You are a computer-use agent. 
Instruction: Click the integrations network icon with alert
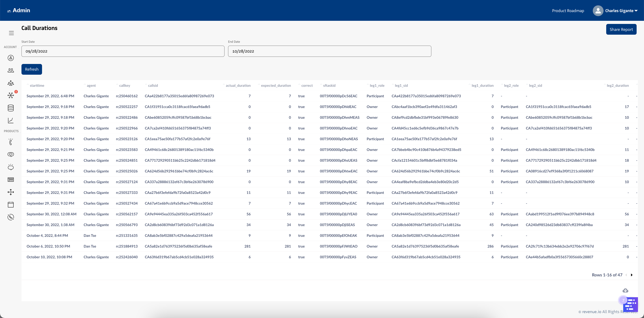click(11, 95)
